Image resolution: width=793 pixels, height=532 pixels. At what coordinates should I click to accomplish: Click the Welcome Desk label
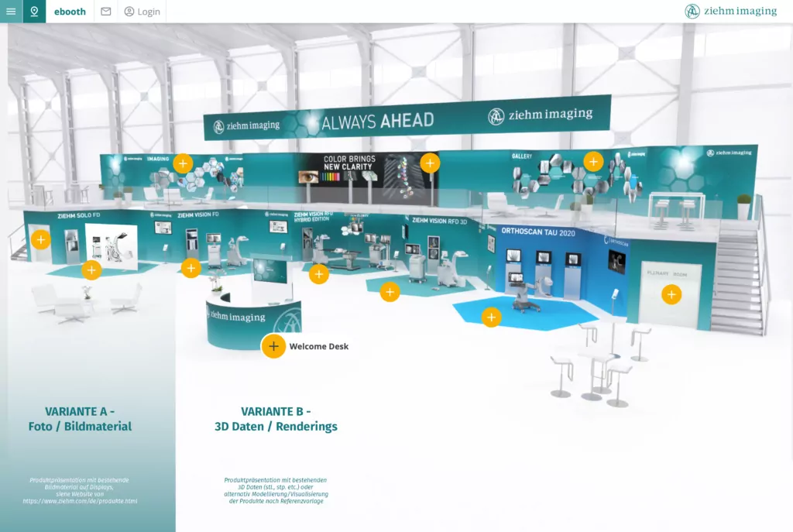318,346
